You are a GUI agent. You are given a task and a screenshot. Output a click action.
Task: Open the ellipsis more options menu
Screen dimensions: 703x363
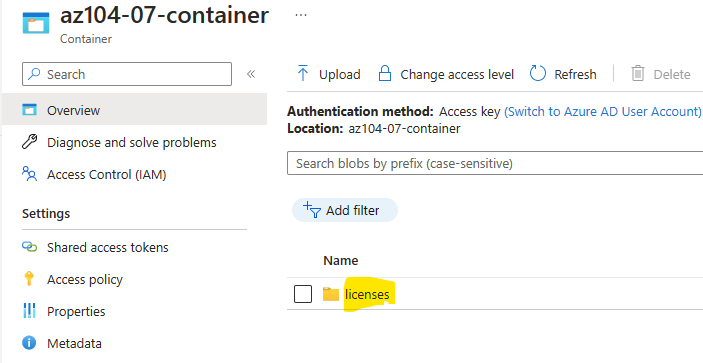301,15
